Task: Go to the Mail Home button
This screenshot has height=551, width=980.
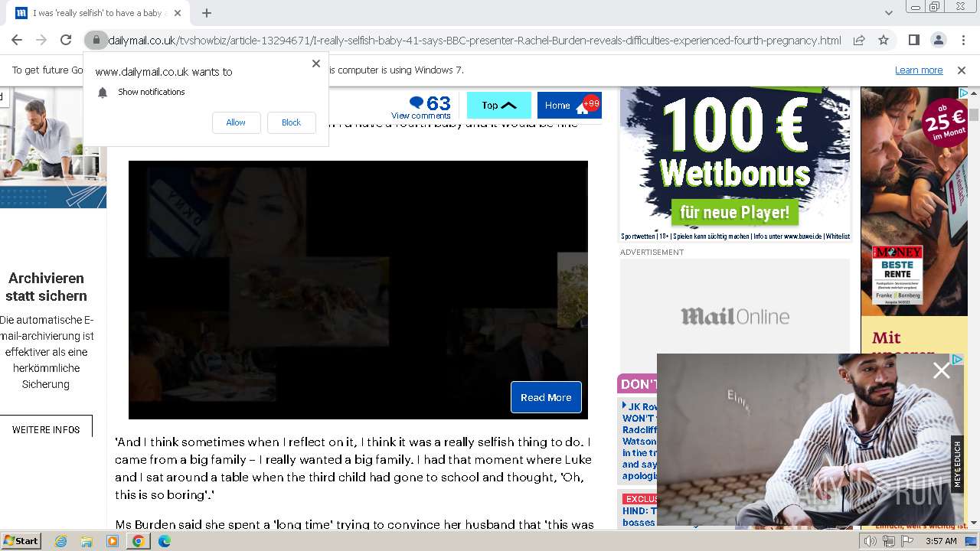Action: [x=570, y=106]
